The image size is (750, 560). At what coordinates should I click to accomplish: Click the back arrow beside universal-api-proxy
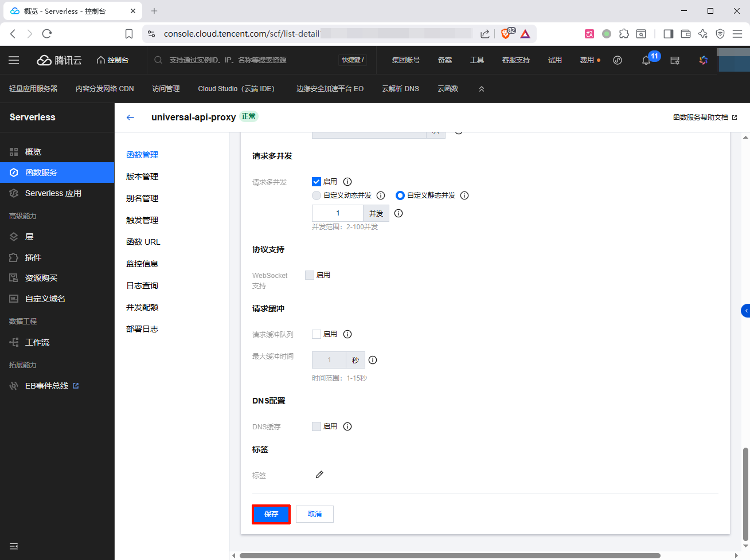(x=130, y=118)
